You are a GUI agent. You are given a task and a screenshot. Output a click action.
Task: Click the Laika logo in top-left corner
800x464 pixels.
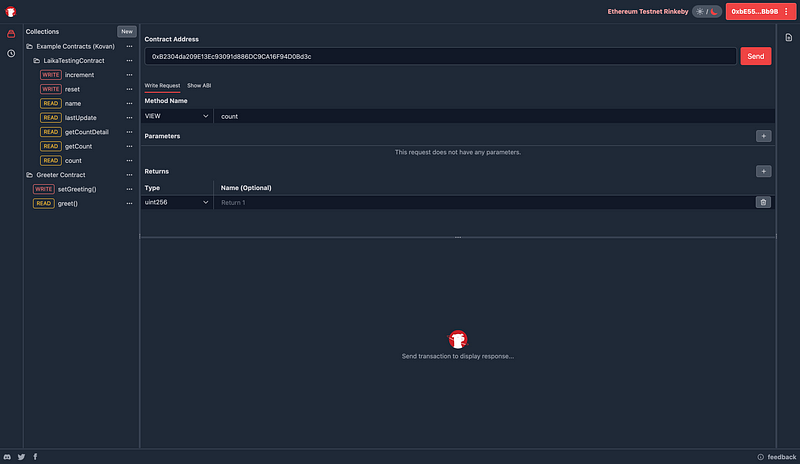(x=11, y=11)
